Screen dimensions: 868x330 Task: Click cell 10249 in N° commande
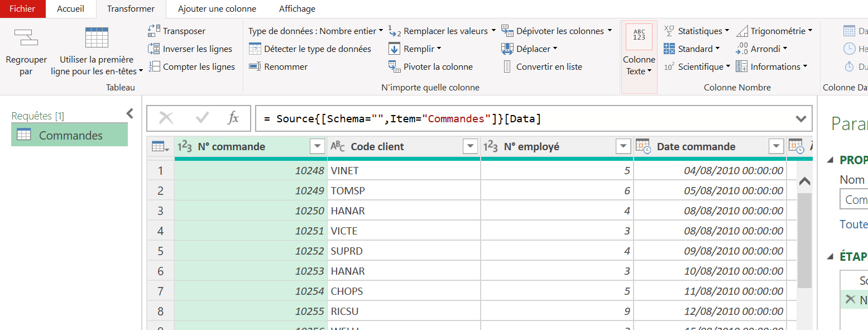point(251,190)
